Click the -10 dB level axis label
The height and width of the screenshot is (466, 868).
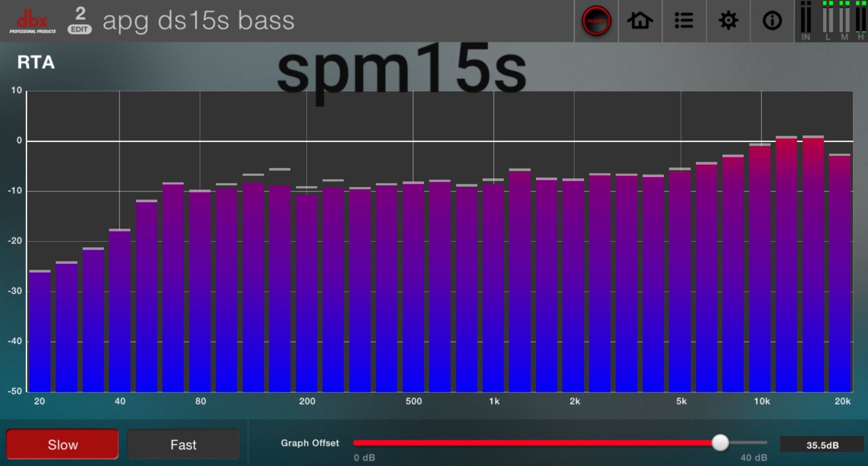point(15,191)
